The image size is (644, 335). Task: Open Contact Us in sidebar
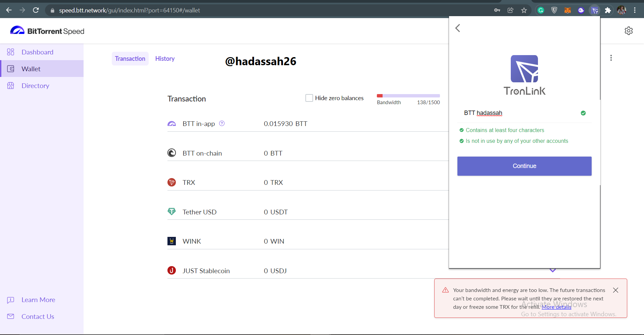pos(38,317)
